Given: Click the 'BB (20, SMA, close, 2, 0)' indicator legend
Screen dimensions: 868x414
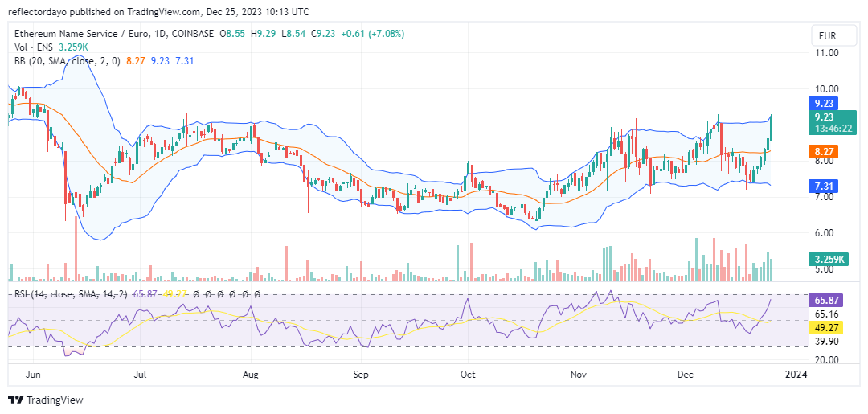Looking at the screenshot, I should (x=67, y=61).
